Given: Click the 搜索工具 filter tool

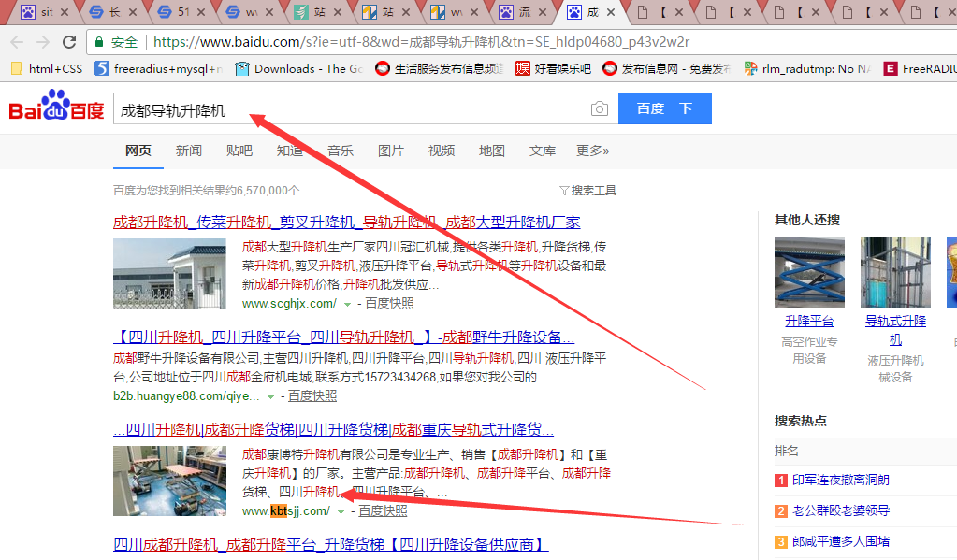Looking at the screenshot, I should [587, 191].
